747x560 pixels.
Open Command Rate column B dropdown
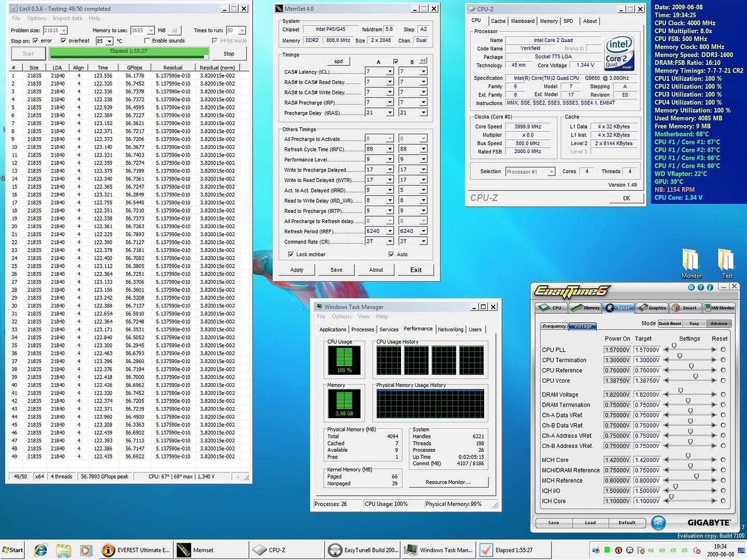tap(423, 241)
